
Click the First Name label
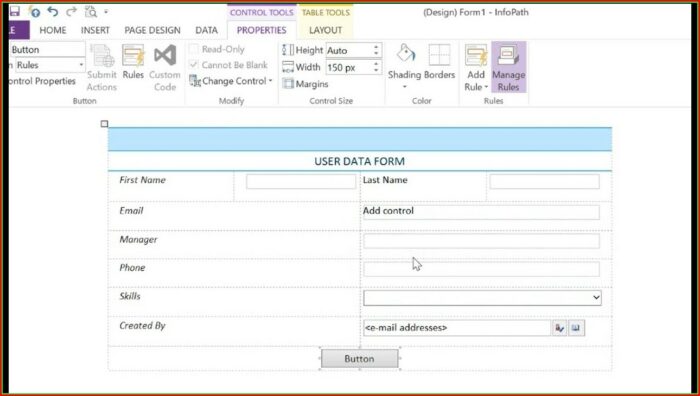[x=142, y=180]
